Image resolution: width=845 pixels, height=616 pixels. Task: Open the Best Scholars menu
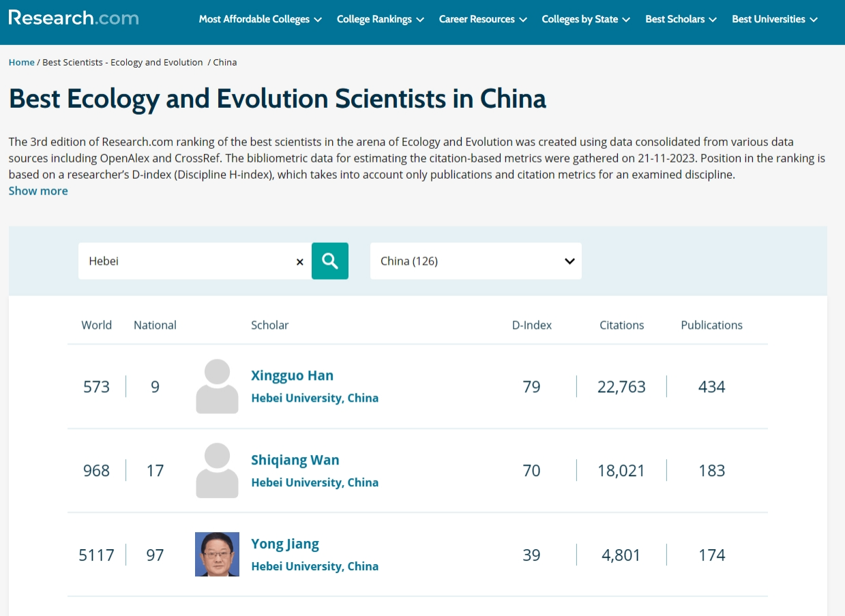click(x=681, y=19)
